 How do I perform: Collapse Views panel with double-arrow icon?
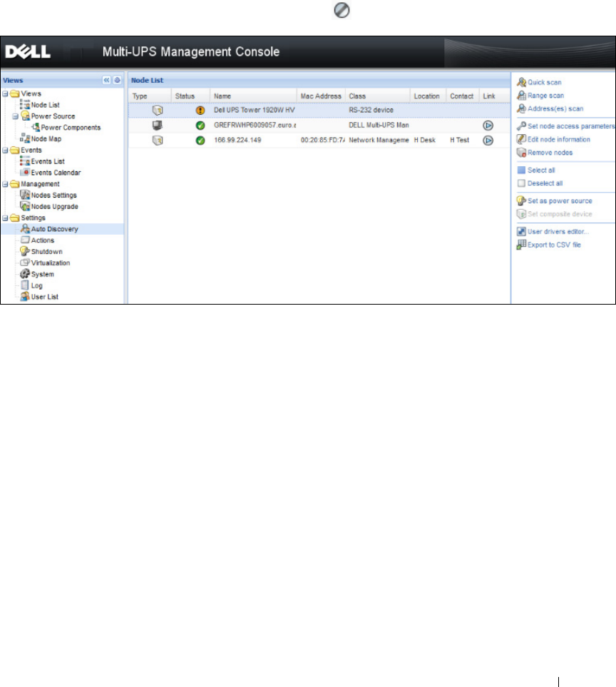[106, 80]
